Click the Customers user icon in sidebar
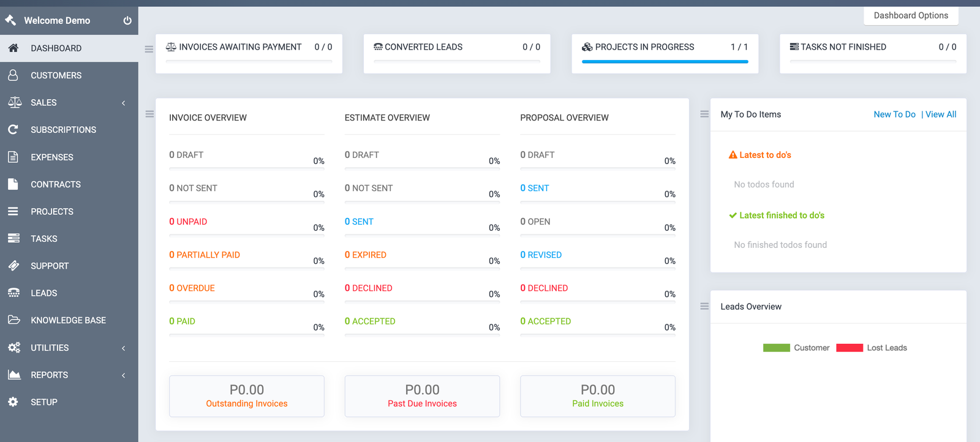Viewport: 980px width, 442px height. (x=13, y=75)
